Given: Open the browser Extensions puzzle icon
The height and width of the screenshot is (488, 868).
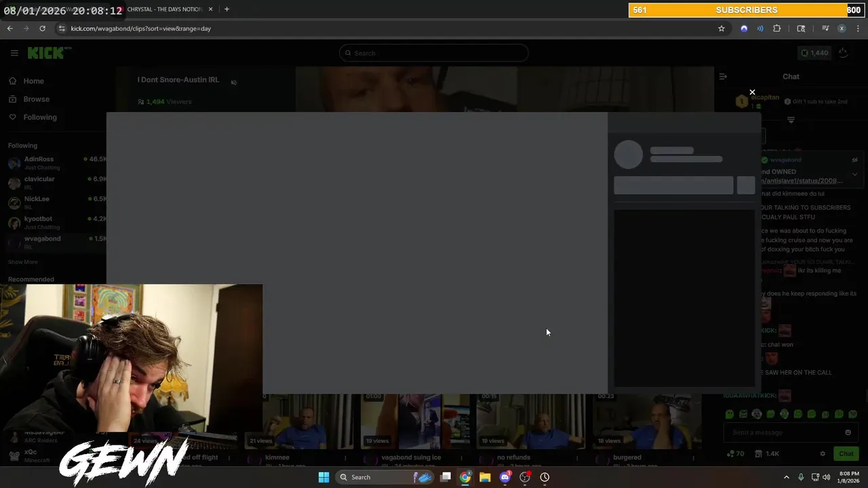Looking at the screenshot, I should click(x=777, y=28).
